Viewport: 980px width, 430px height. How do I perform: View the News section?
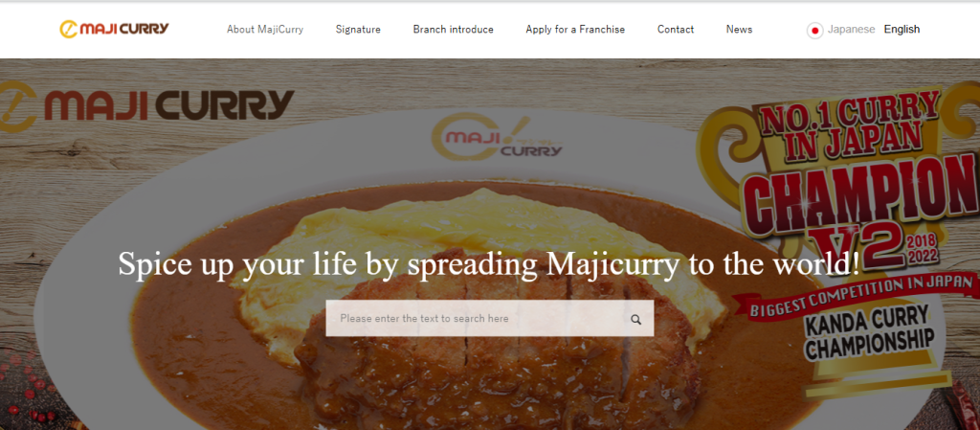click(740, 30)
